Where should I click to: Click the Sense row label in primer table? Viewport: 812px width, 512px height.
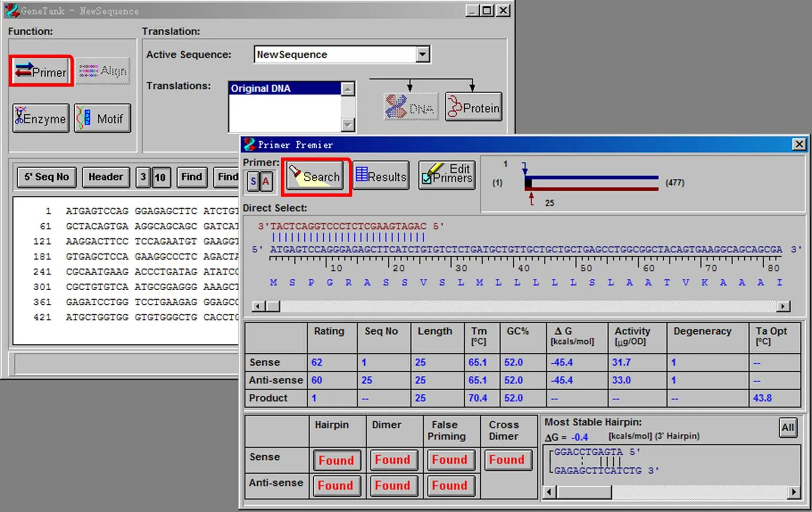pyautogui.click(x=265, y=363)
